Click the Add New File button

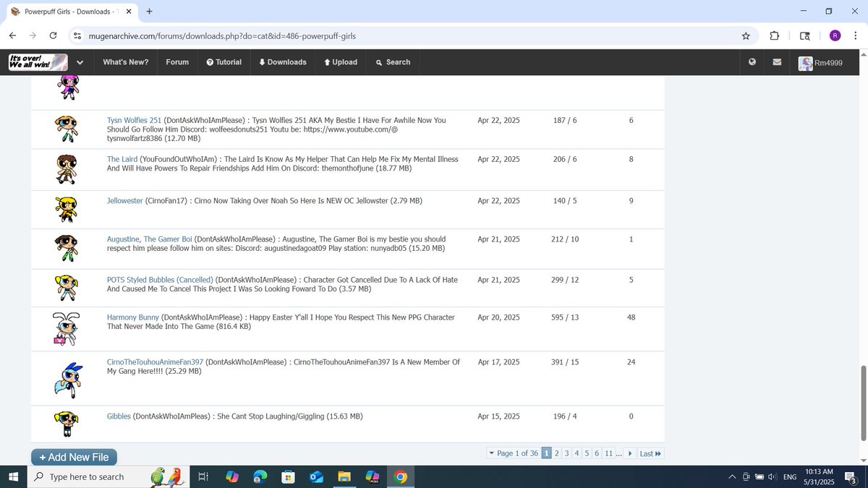point(74,457)
